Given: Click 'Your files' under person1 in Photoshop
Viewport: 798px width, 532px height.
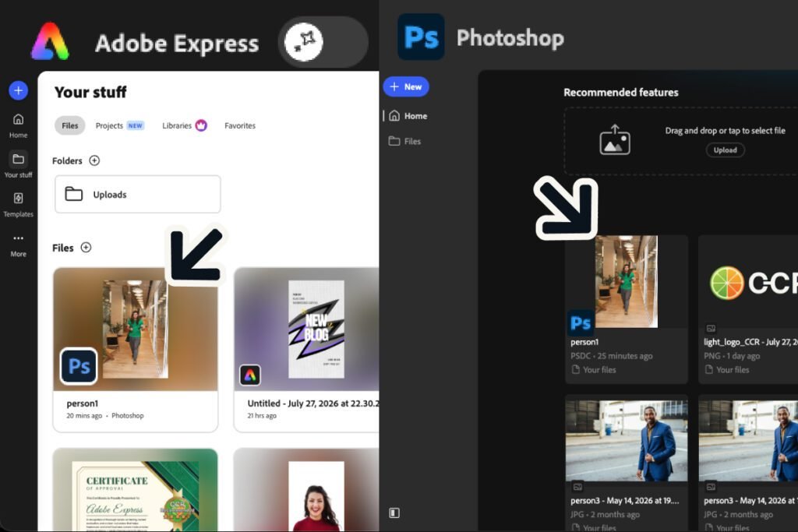Looking at the screenshot, I should (594, 370).
